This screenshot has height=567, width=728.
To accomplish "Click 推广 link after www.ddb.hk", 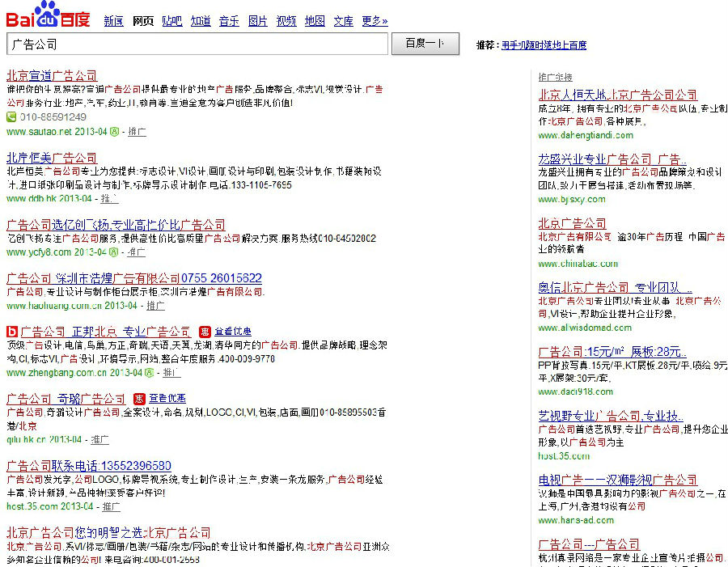I will click(109, 199).
